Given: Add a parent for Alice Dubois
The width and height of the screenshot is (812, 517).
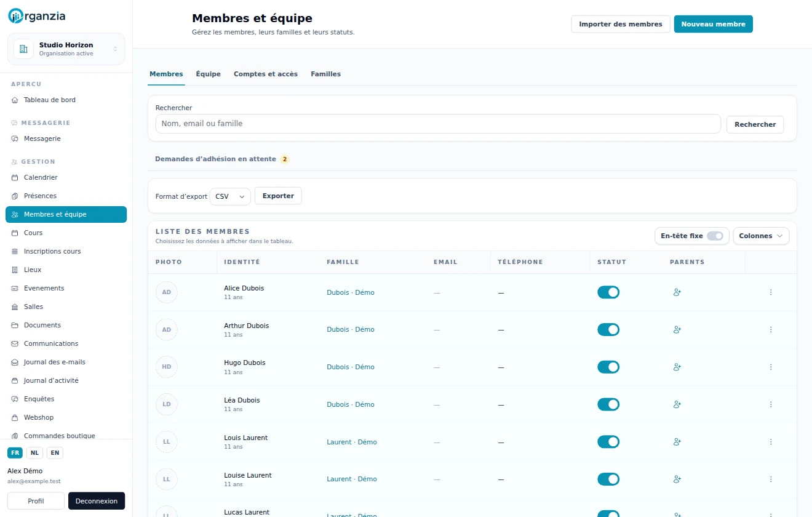Looking at the screenshot, I should pos(677,292).
